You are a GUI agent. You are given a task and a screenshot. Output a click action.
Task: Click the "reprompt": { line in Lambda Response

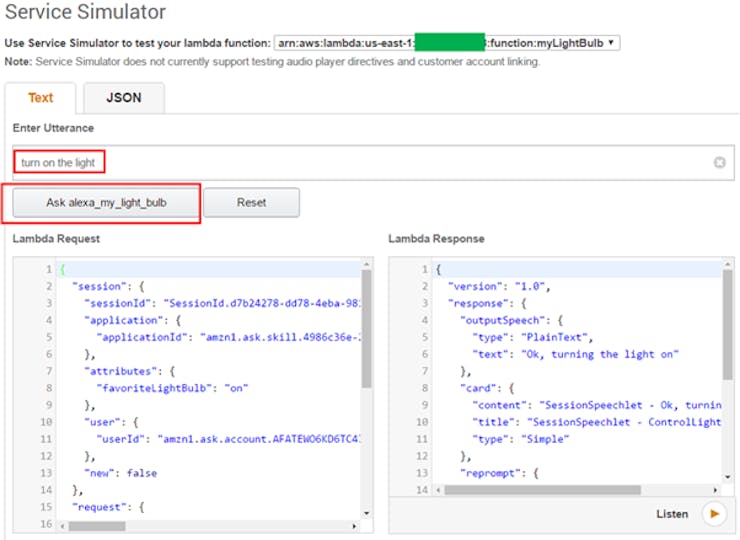499,473
